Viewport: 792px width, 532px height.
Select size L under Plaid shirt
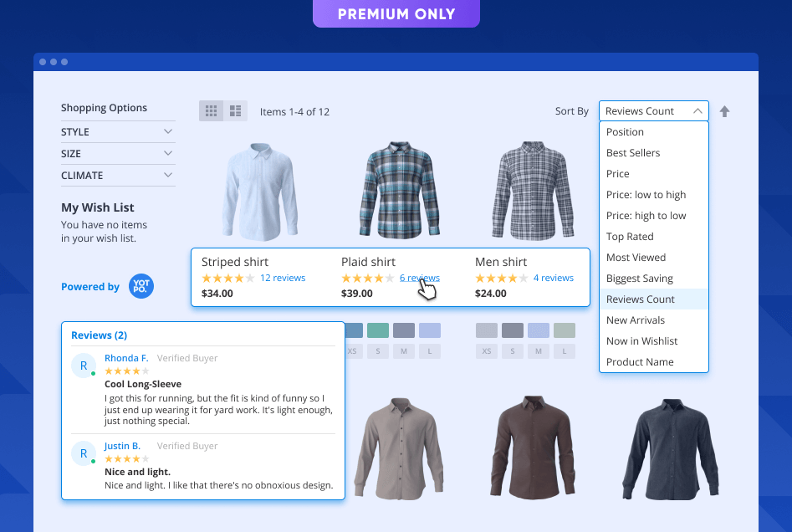(x=430, y=351)
